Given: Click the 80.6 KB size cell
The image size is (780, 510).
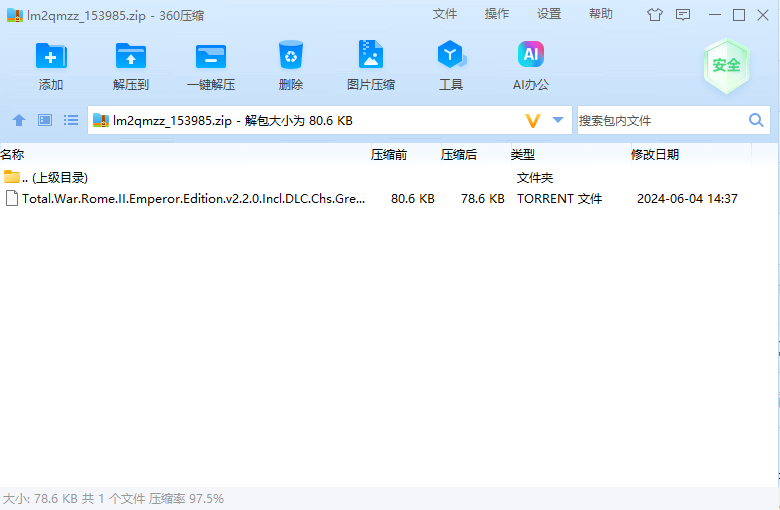Looking at the screenshot, I should click(x=413, y=199).
